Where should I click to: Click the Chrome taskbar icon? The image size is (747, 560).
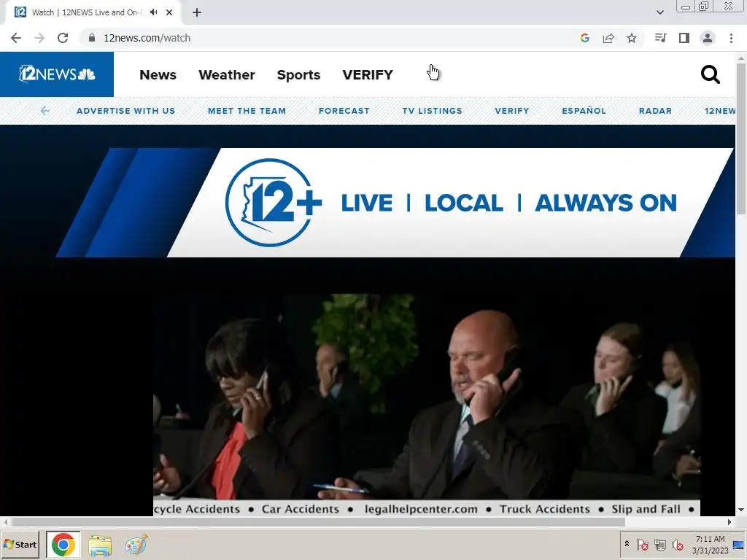[x=63, y=544]
